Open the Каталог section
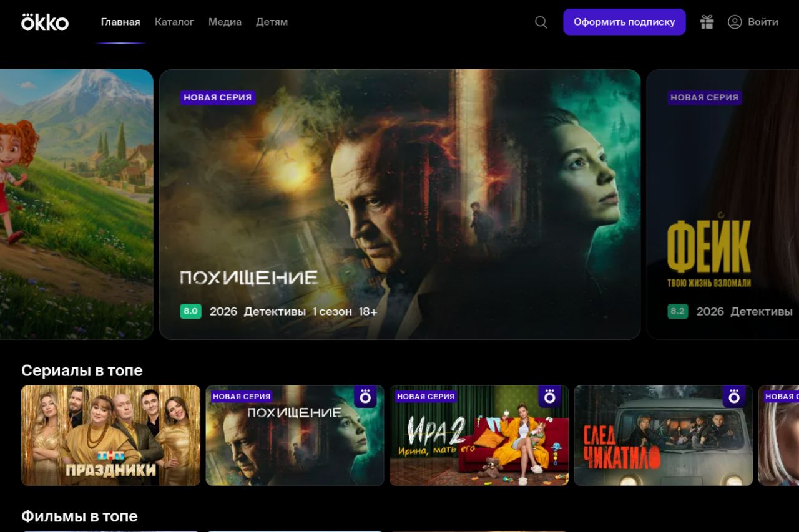799x532 pixels. [174, 22]
